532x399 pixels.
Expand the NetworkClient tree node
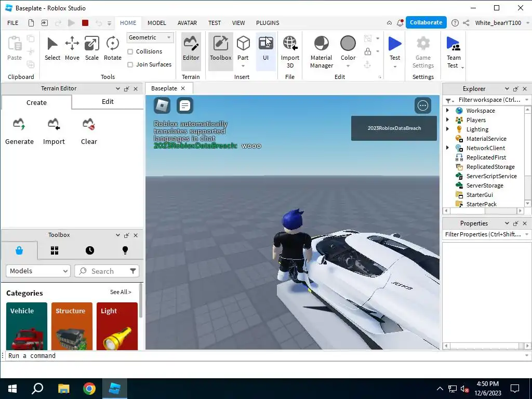pos(447,148)
